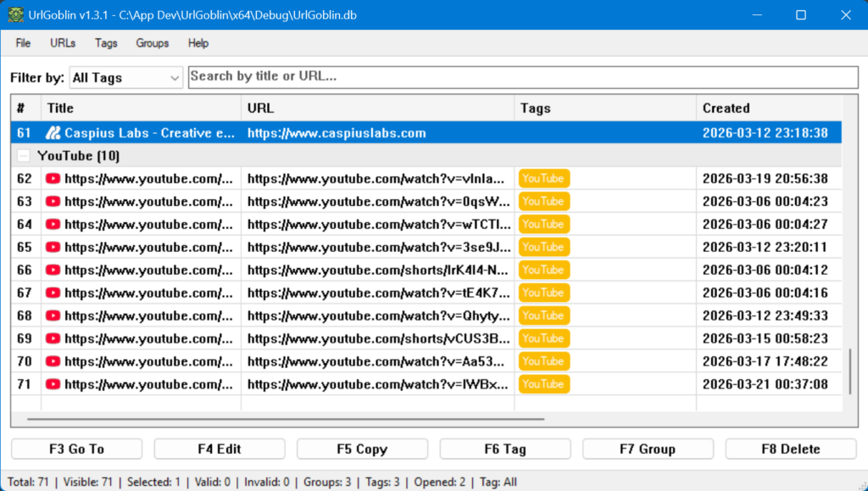This screenshot has height=491, width=868.
Task: Click the YouTube tag badge in row 70
Action: pos(543,361)
